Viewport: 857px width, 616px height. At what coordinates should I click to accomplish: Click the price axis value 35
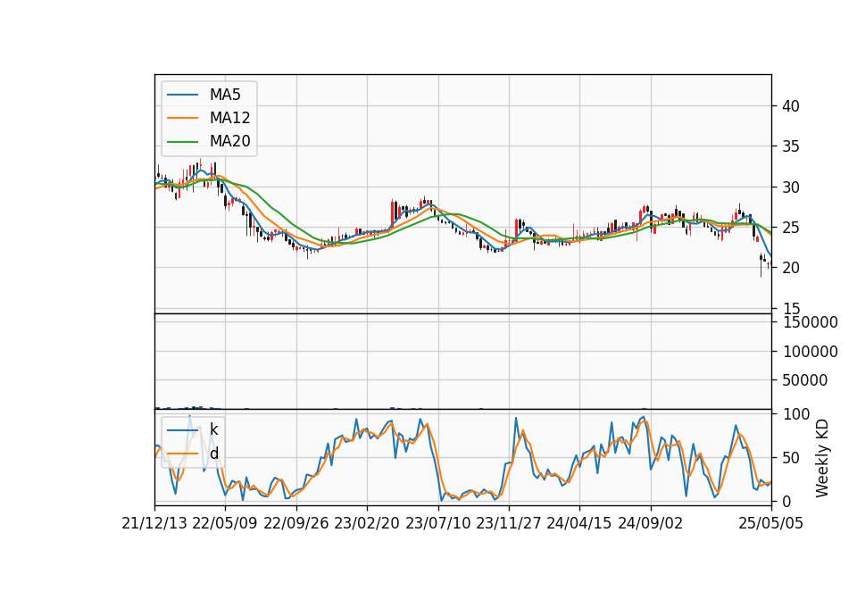(x=791, y=146)
